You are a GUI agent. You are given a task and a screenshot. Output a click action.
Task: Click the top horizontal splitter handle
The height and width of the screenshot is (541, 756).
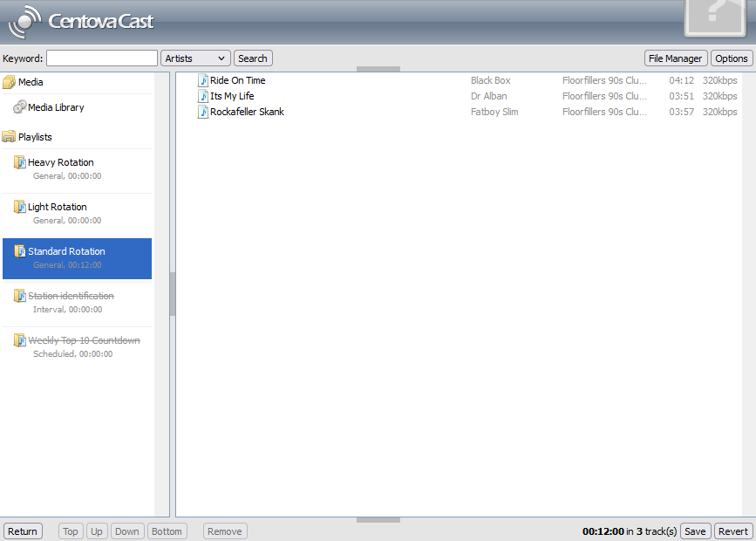click(x=378, y=69)
